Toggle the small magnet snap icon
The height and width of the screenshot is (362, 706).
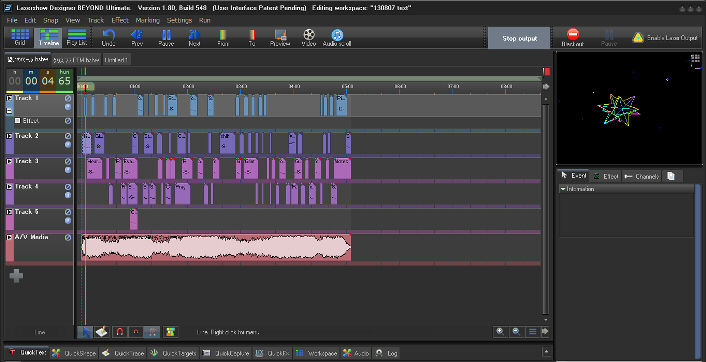click(136, 332)
